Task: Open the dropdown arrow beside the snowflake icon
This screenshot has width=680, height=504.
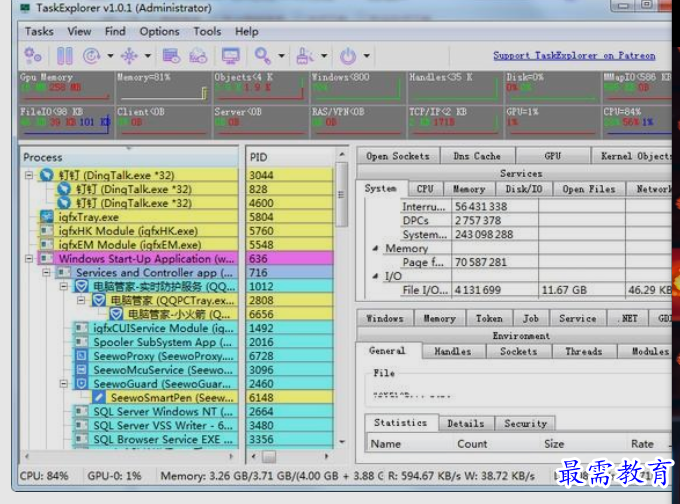Action: click(x=147, y=56)
